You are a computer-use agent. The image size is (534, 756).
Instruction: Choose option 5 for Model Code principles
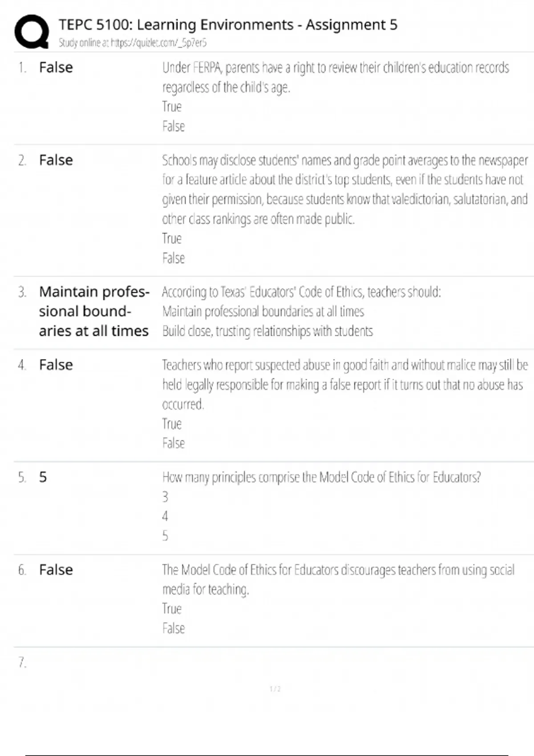point(165,535)
